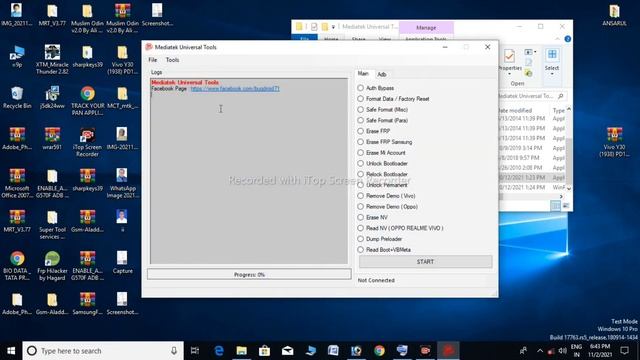The width and height of the screenshot is (640, 360).
Task: Open TRACK YOUR PAN APPLI Chrome shortcut
Action: [x=87, y=101]
